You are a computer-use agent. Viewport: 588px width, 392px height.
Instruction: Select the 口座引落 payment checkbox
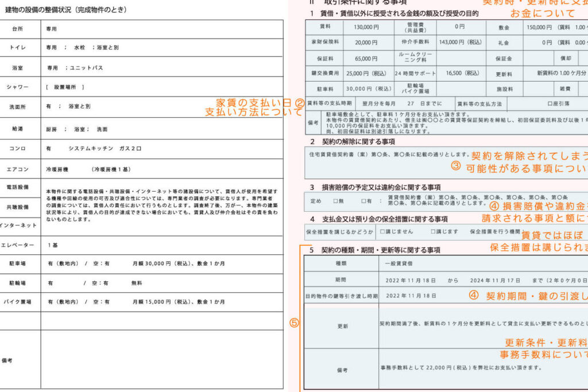[x=549, y=104]
